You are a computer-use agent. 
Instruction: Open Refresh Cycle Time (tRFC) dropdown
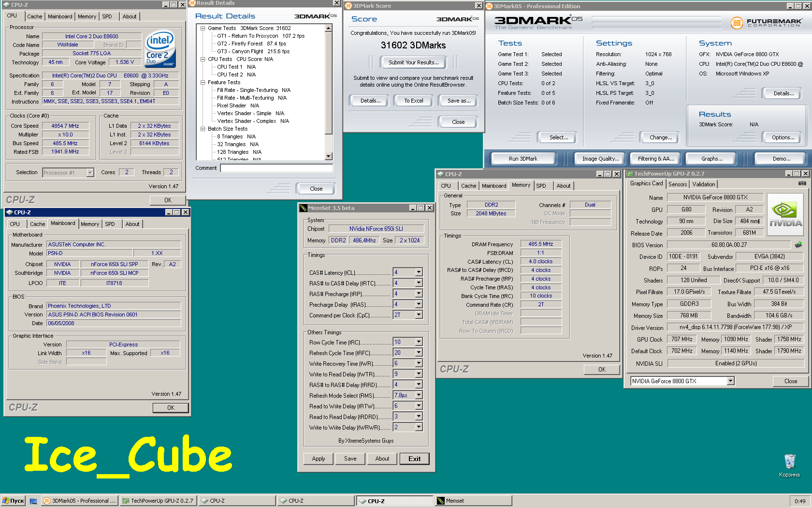(x=419, y=353)
